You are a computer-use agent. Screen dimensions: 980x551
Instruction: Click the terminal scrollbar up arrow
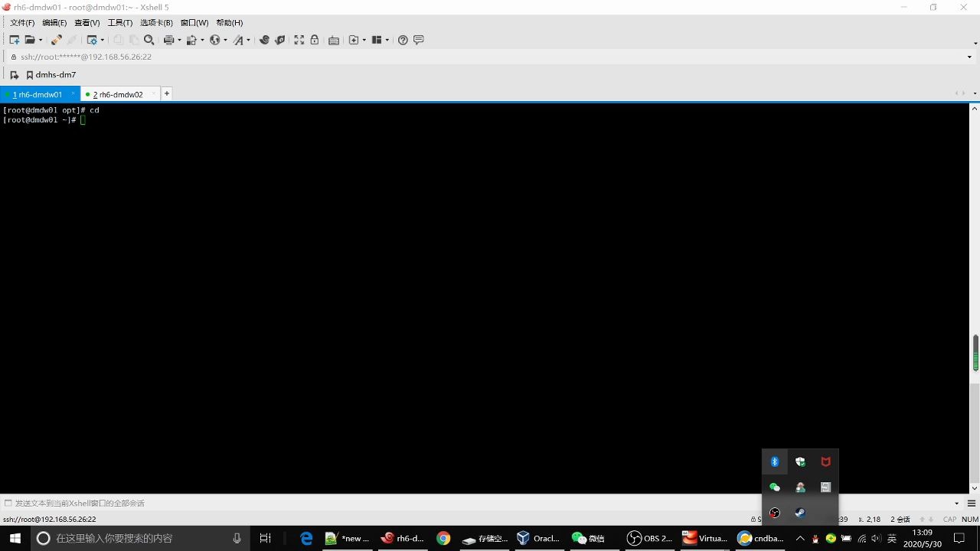[975, 109]
